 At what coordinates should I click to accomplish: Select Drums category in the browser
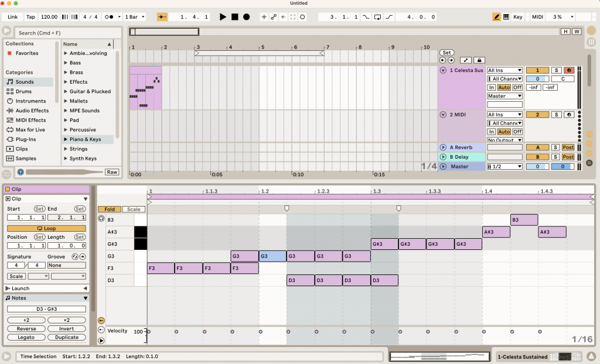coord(23,91)
